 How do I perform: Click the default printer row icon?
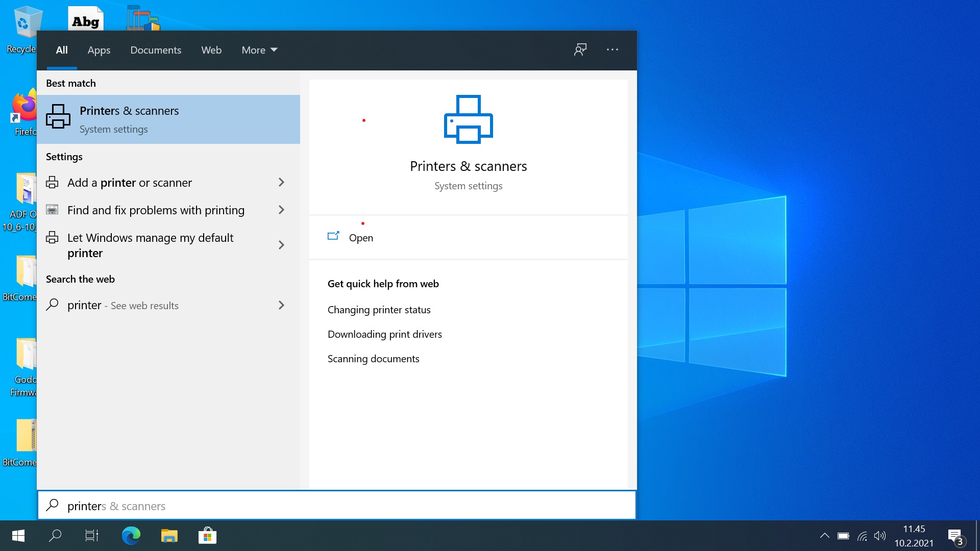click(52, 237)
